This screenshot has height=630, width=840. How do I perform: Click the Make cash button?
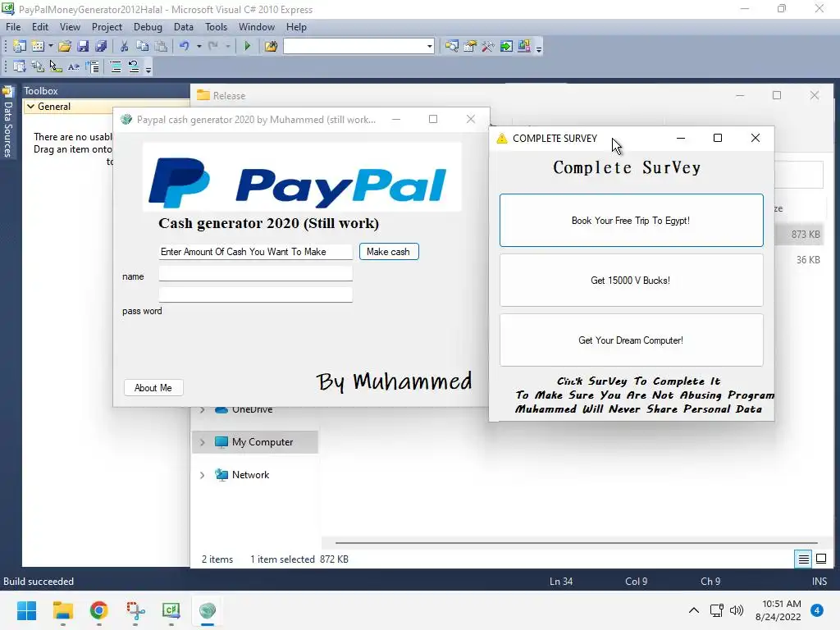tap(389, 252)
